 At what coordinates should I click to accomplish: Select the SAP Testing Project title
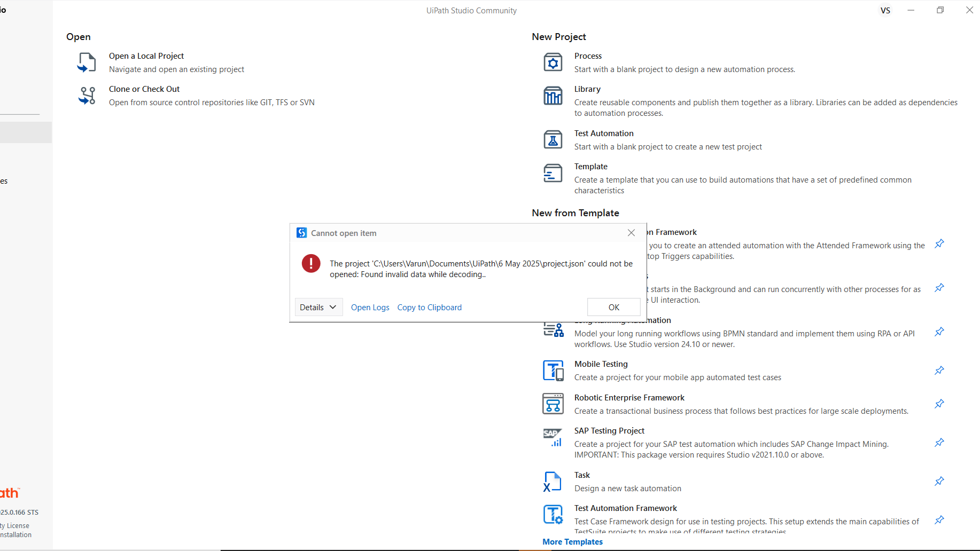(609, 431)
